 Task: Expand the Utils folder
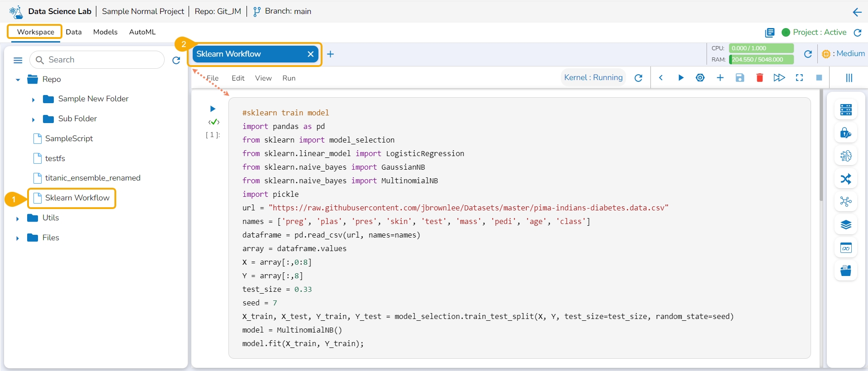pyautogui.click(x=18, y=219)
